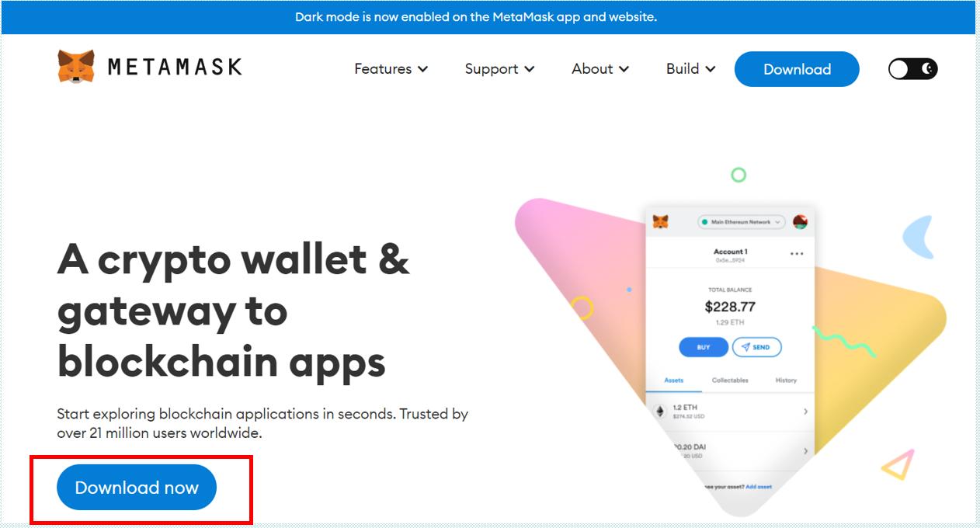This screenshot has width=980, height=528.
Task: Open the Main Ethereum Network selector
Action: (x=742, y=222)
